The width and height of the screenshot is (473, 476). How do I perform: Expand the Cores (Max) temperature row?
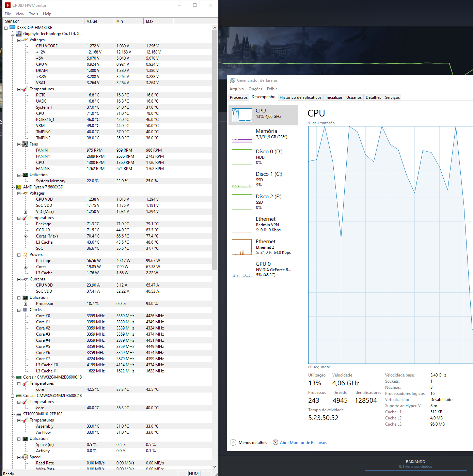[25, 236]
